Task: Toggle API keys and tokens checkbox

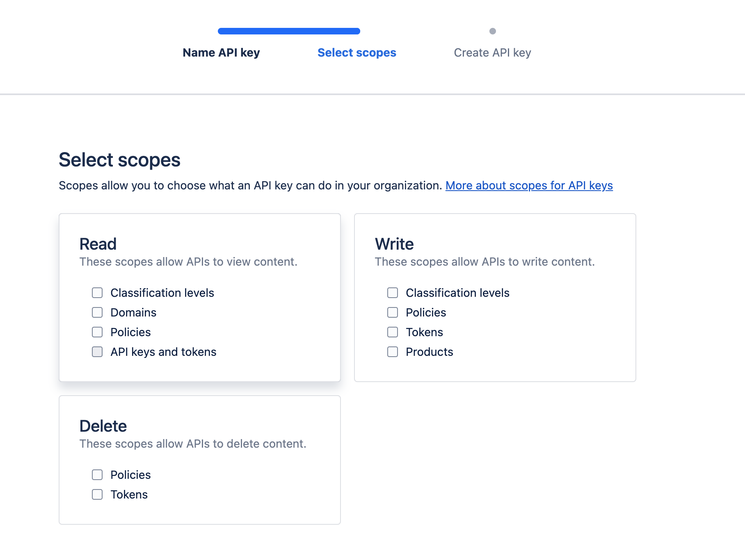Action: (97, 352)
